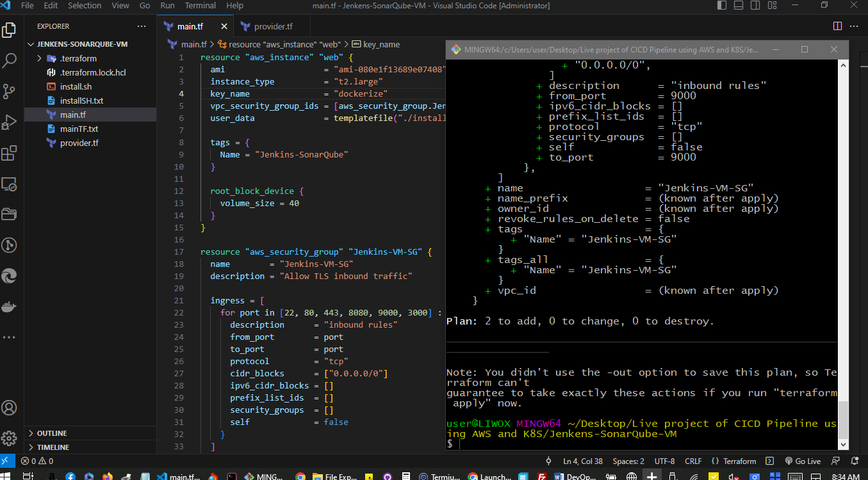
Task: Click the Split Editor Right icon
Action: [837, 26]
